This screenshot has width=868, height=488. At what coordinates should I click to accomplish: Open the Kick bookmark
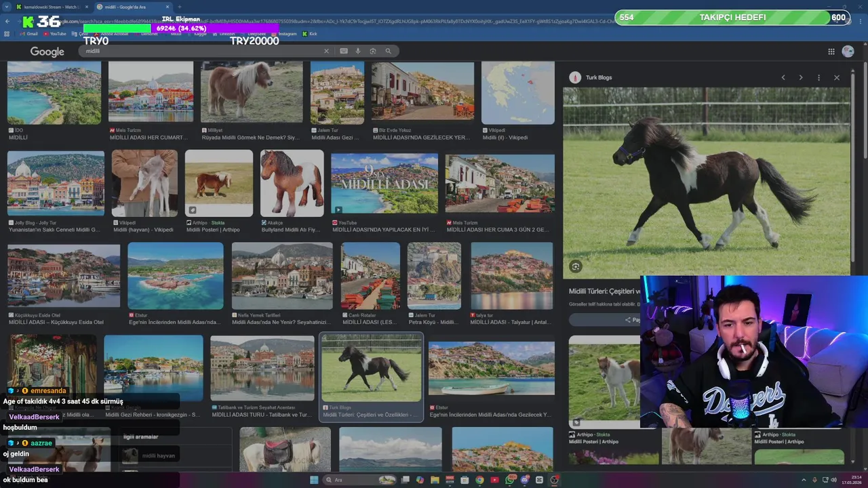(311, 34)
